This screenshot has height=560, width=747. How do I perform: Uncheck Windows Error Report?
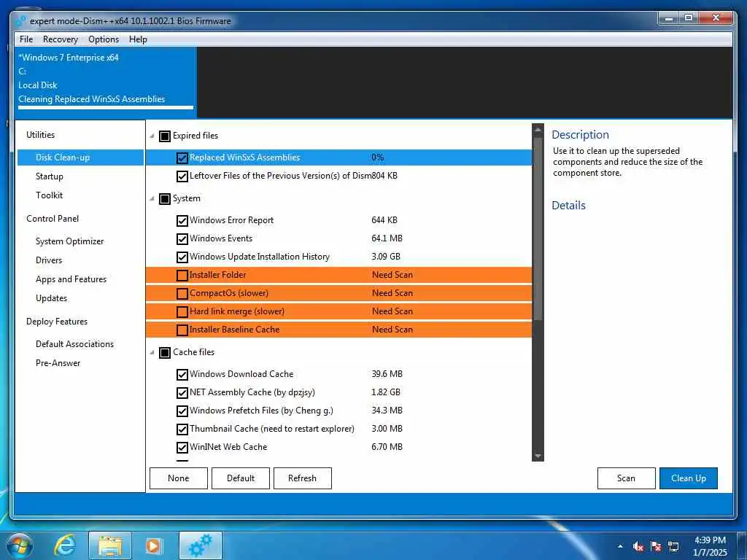pyautogui.click(x=182, y=220)
